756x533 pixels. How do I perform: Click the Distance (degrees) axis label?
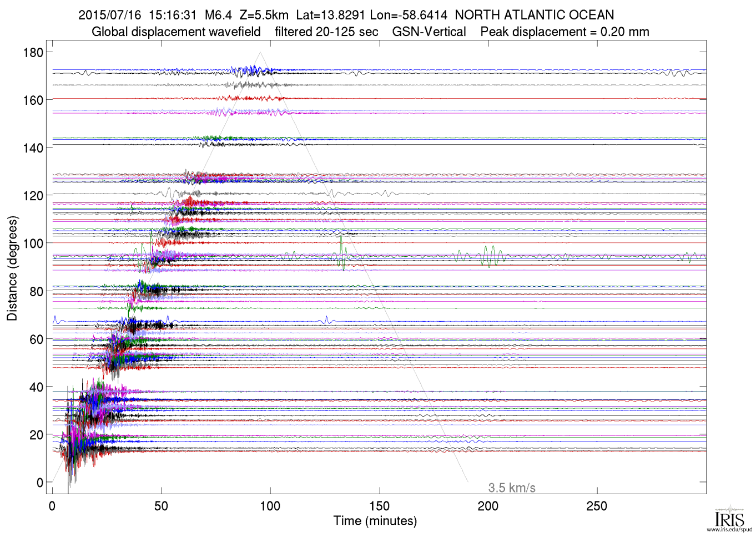coord(12,268)
